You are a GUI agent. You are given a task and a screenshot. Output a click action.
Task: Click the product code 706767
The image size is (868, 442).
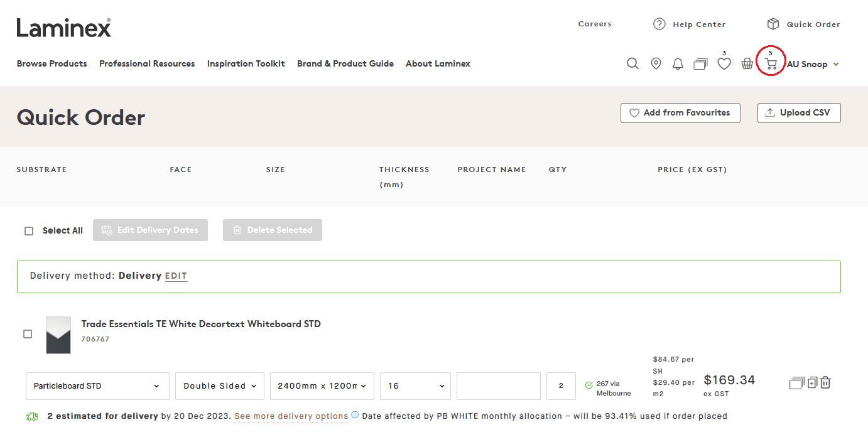coord(95,339)
